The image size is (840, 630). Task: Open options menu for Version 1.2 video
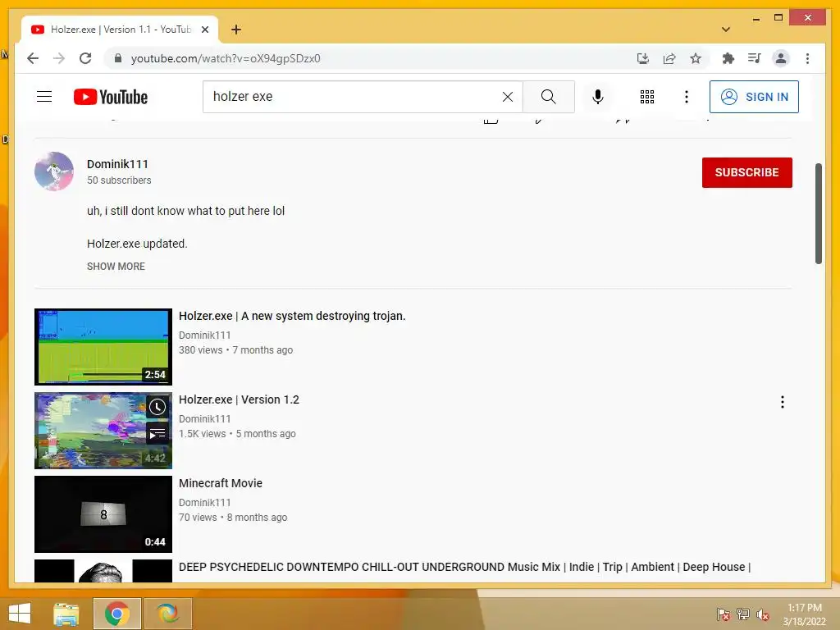point(782,402)
